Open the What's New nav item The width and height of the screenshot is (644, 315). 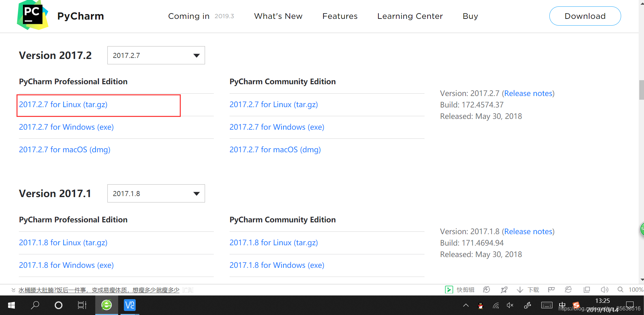(x=278, y=16)
